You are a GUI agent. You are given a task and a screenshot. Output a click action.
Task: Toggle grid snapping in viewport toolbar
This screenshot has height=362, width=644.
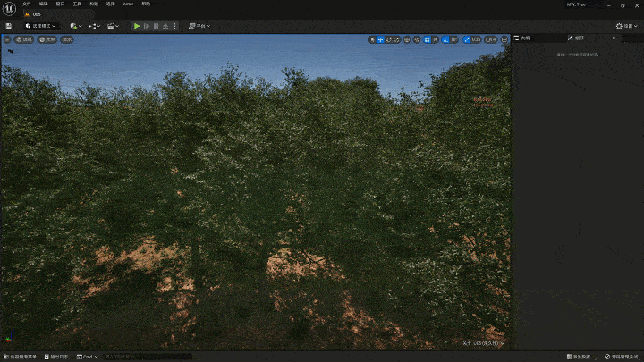[x=427, y=39]
